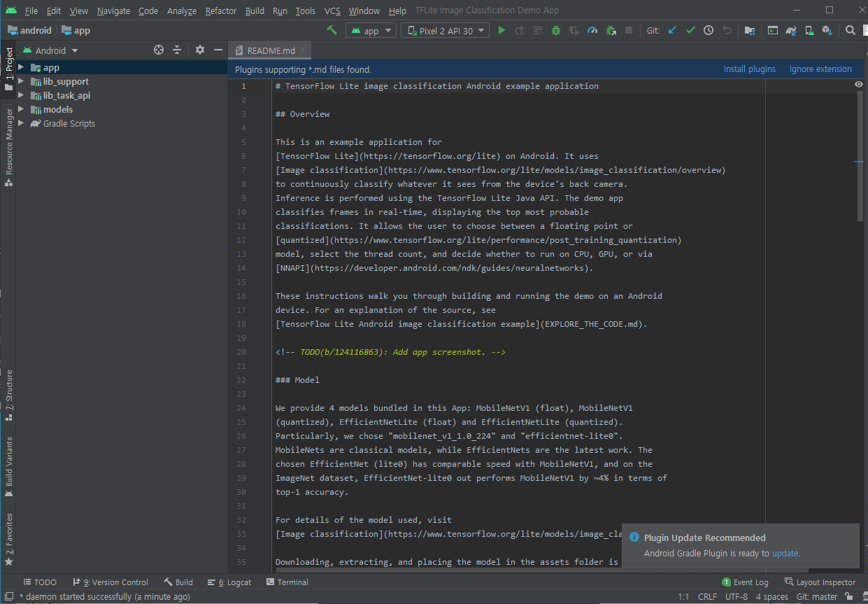Expand the lib_support module arrow
868x604 pixels.
[21, 81]
